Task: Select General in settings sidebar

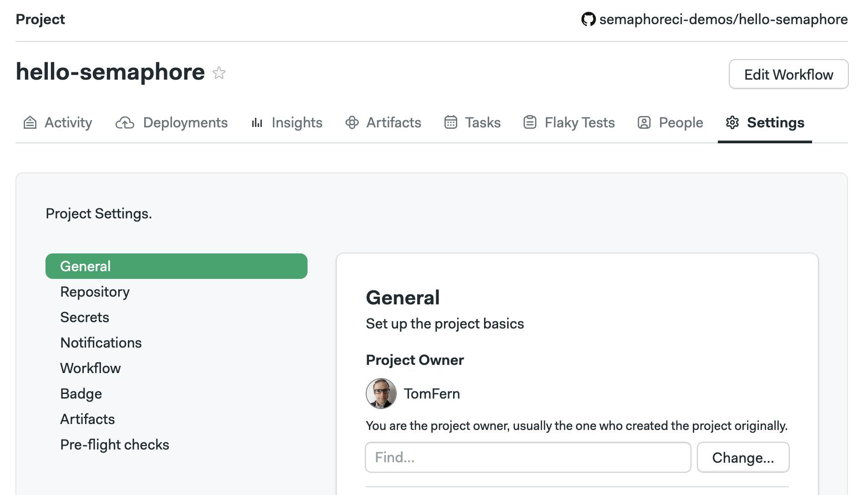Action: 177,266
